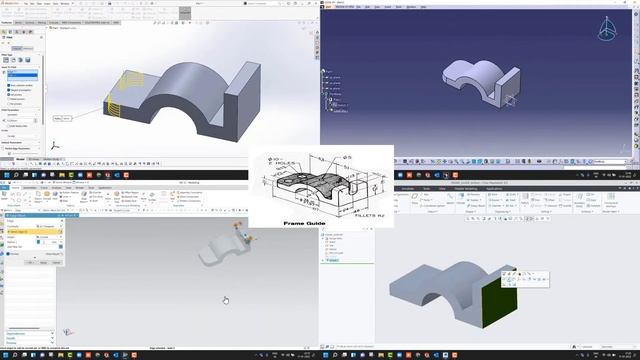Collapse Fillet Parameters section in SolidWorks
640x360 pixels.
point(39,110)
